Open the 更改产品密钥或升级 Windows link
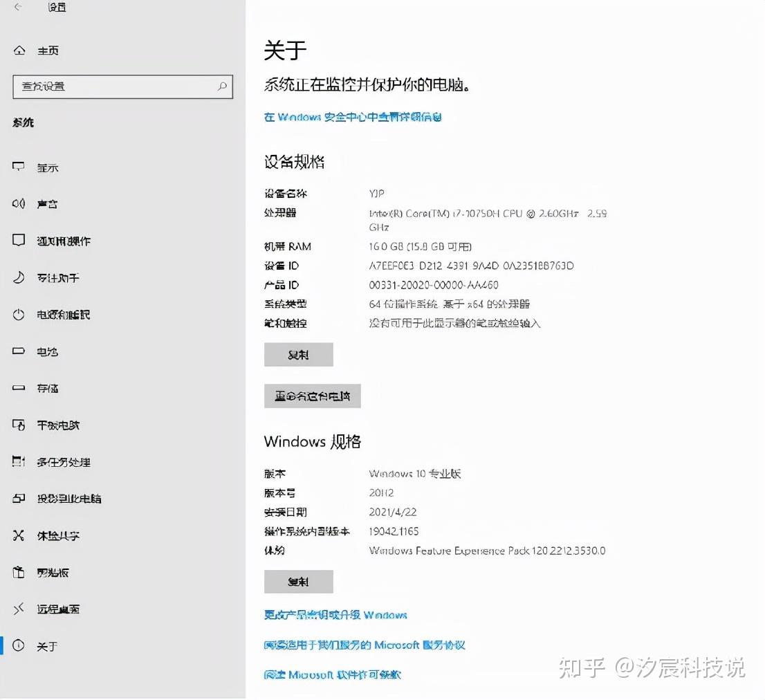Image resolution: width=765 pixels, height=700 pixels. point(336,615)
